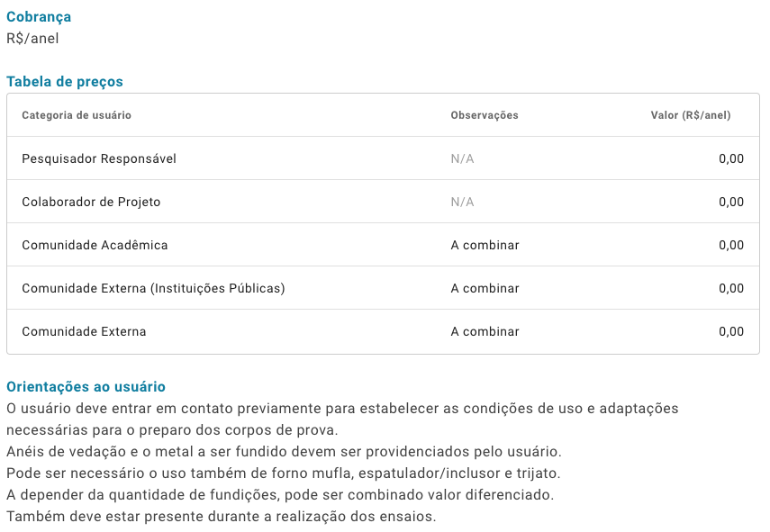Select the Colaborador de Projeto row label
The width and height of the screenshot is (770, 532).
coord(91,202)
